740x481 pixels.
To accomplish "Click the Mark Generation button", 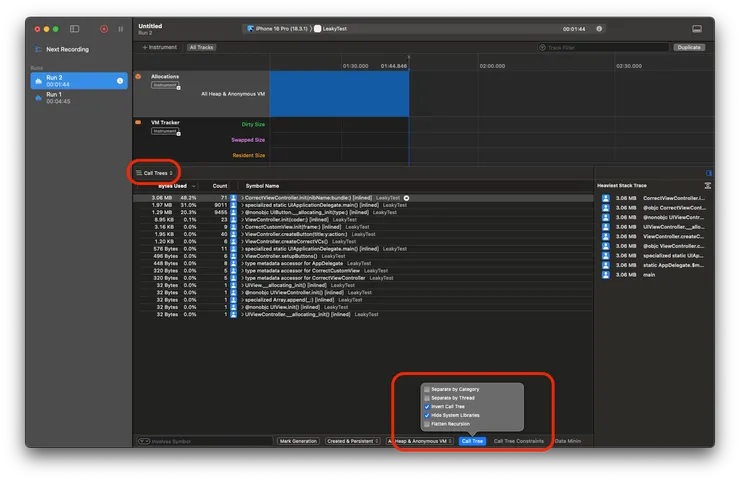I will [x=299, y=440].
